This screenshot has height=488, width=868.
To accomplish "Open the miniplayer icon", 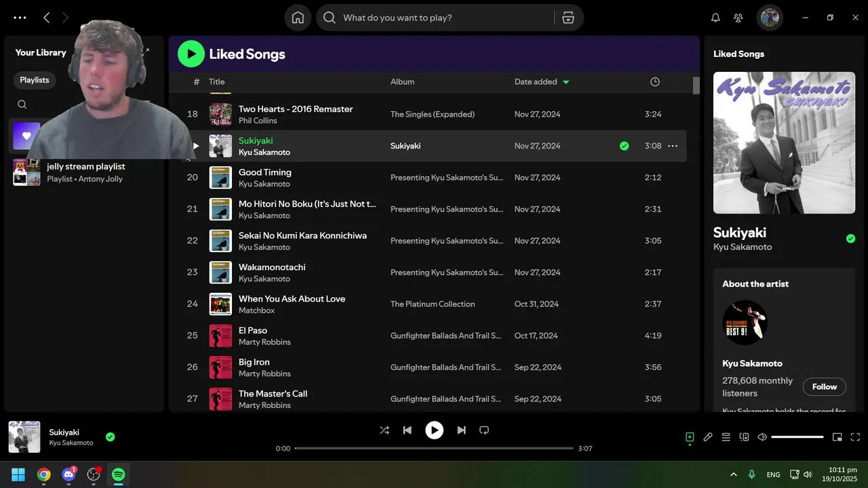I will (x=837, y=437).
